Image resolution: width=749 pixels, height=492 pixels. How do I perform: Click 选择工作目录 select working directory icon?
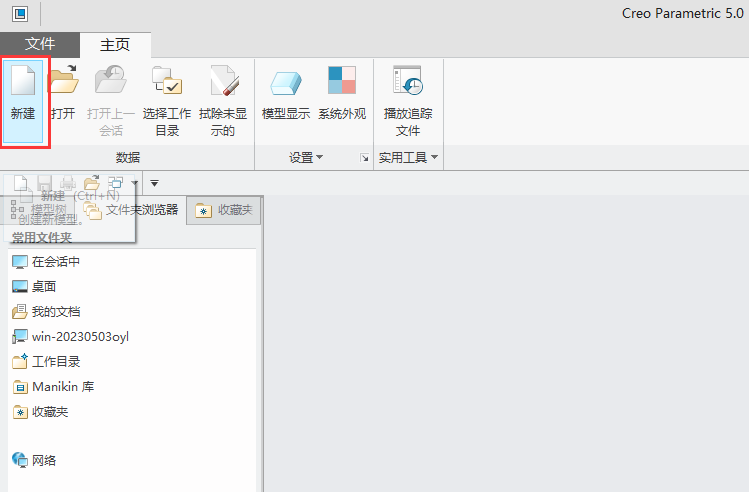pos(166,80)
